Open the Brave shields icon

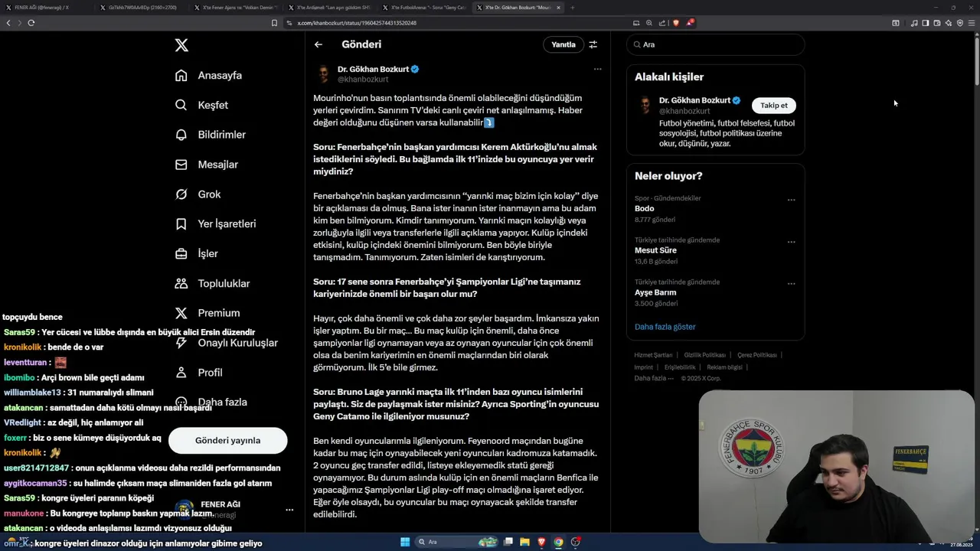675,23
